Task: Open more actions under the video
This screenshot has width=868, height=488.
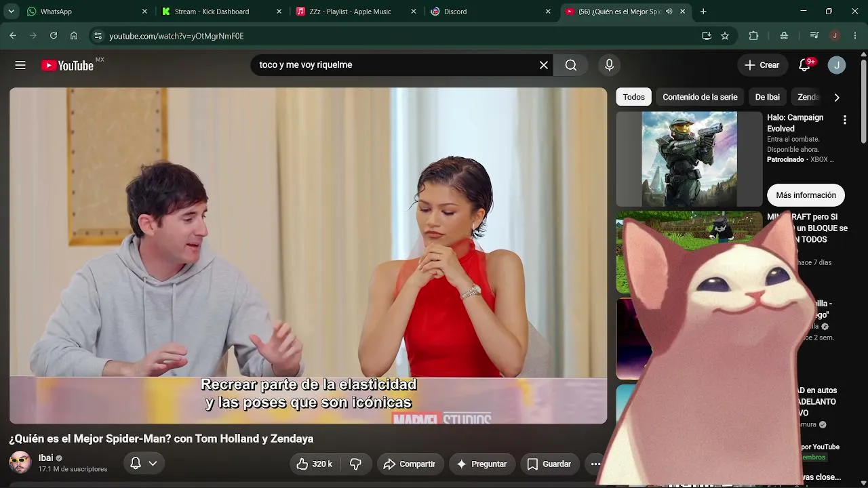Action: tap(595, 464)
